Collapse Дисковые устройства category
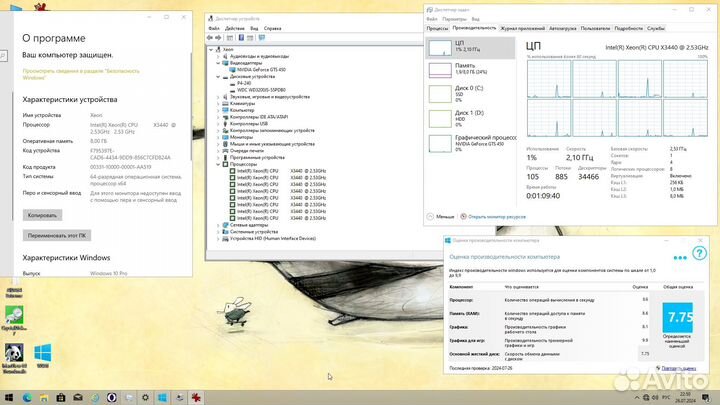This screenshot has height=405, width=720. coord(219,77)
